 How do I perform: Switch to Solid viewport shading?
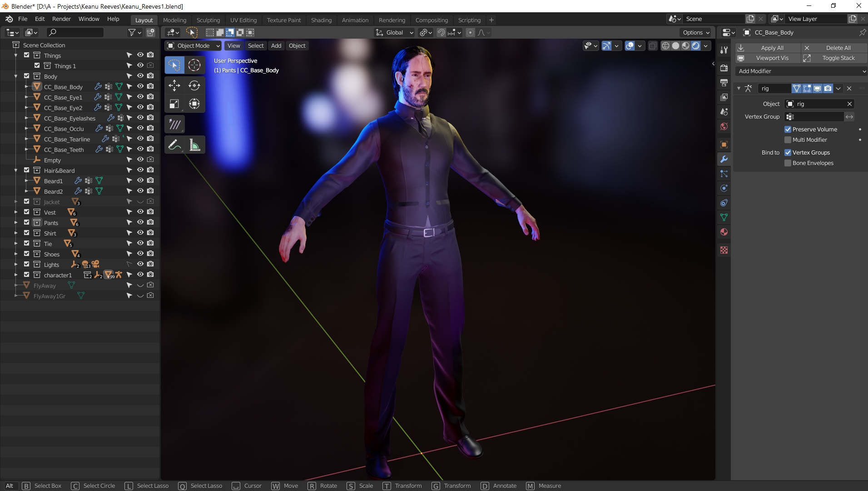coord(675,45)
